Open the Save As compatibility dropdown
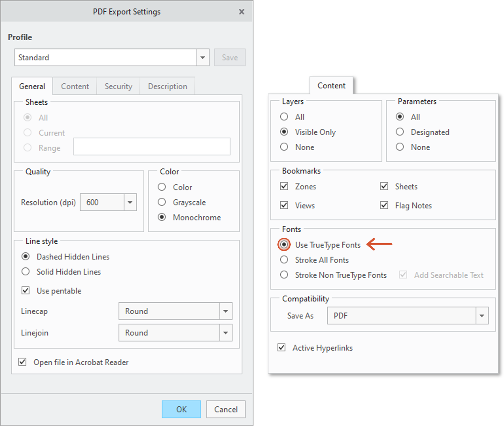 click(482, 316)
